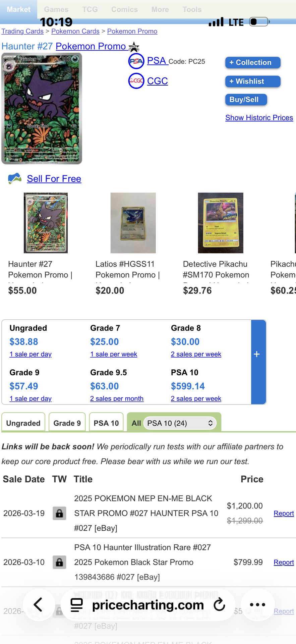Screen dimensions: 296x644
Task: Switch to the Ungraded sales tab
Action: click(23, 423)
